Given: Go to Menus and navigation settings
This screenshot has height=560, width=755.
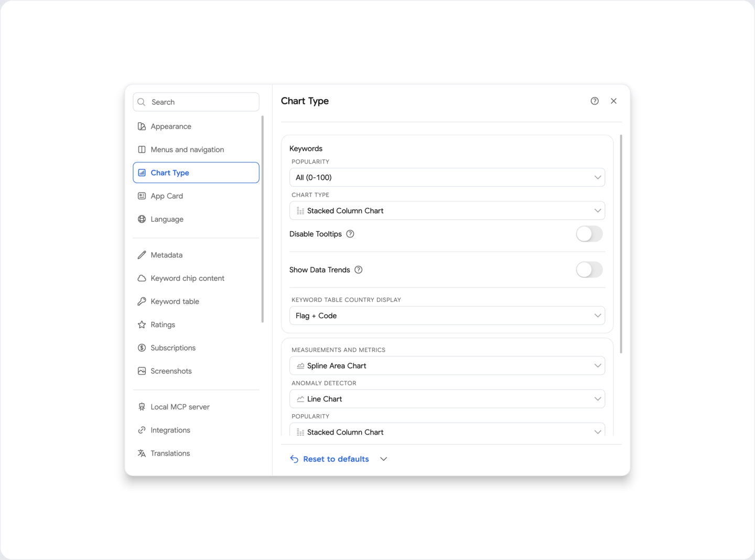Looking at the screenshot, I should click(x=196, y=149).
